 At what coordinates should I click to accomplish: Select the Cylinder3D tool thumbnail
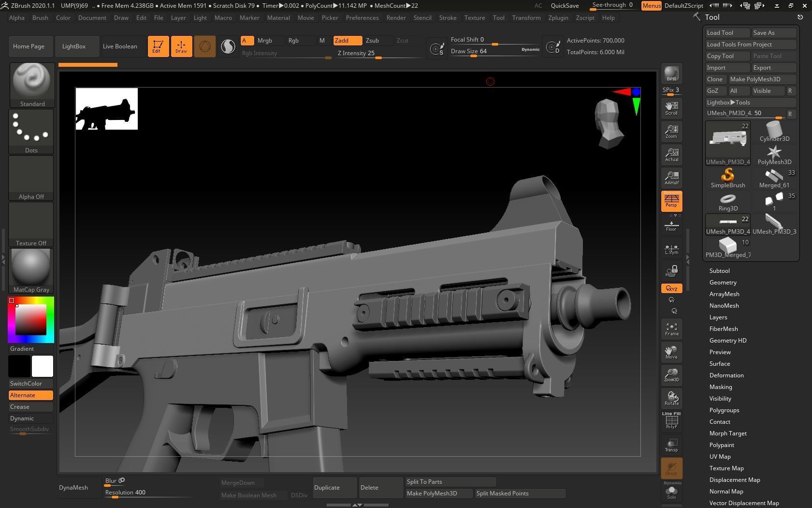pos(774,131)
